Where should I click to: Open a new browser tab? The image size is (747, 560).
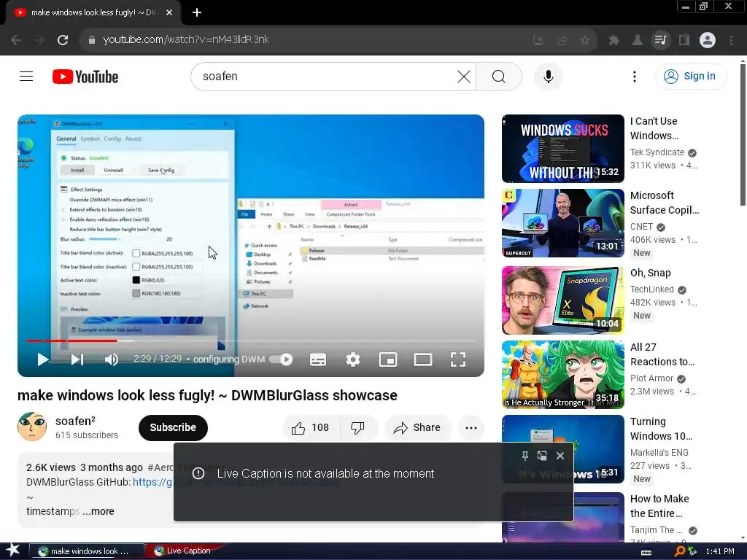point(197,12)
